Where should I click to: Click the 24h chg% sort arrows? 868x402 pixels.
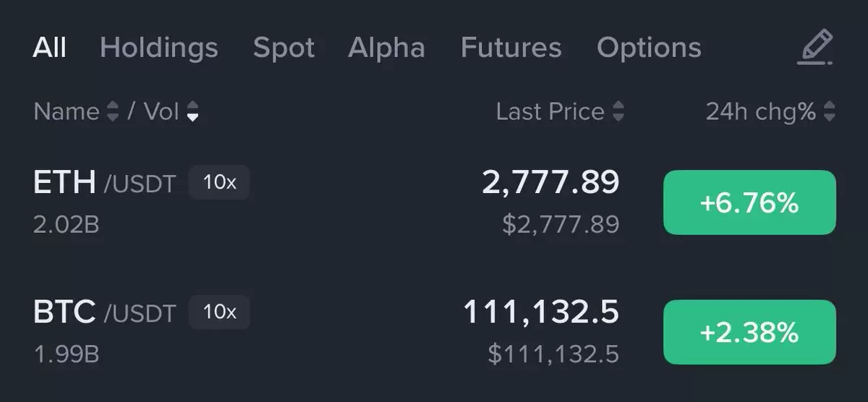(x=829, y=111)
